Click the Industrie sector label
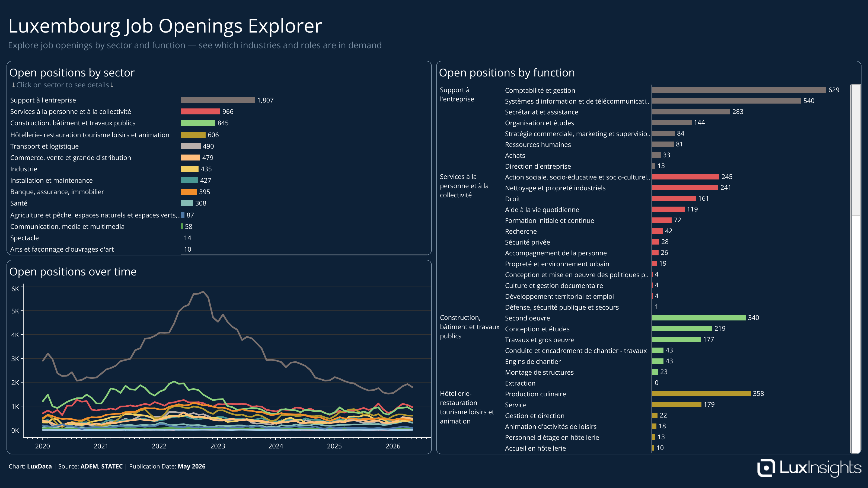The height and width of the screenshot is (488, 868). click(x=24, y=169)
